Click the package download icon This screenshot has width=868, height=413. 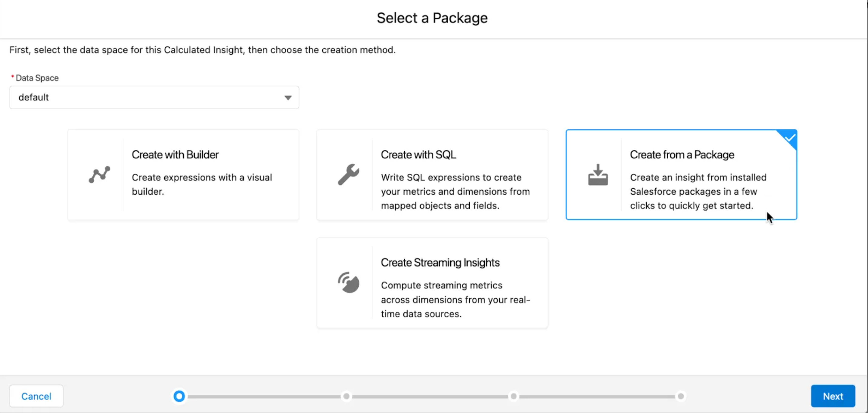[x=598, y=175]
